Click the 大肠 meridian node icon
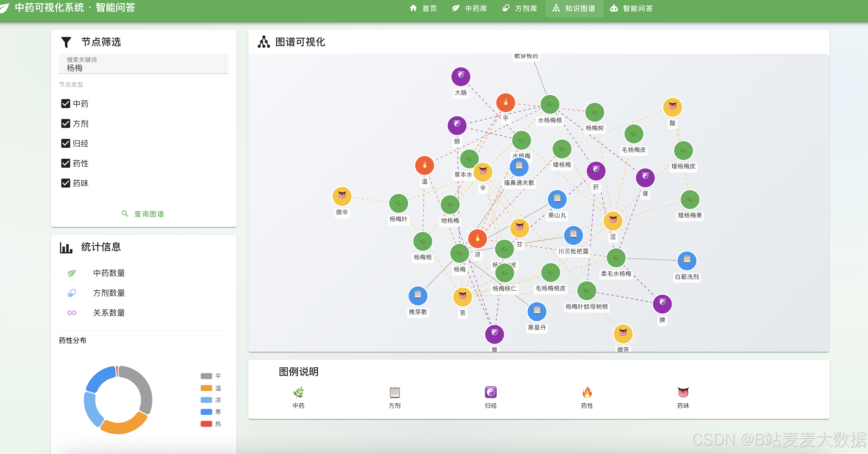 click(461, 77)
